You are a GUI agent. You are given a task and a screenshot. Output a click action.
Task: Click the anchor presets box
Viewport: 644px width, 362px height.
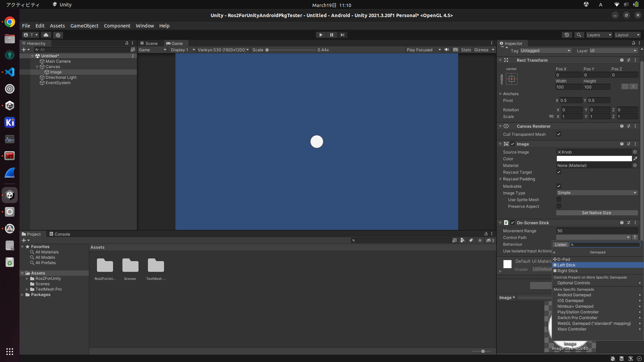[x=512, y=79]
